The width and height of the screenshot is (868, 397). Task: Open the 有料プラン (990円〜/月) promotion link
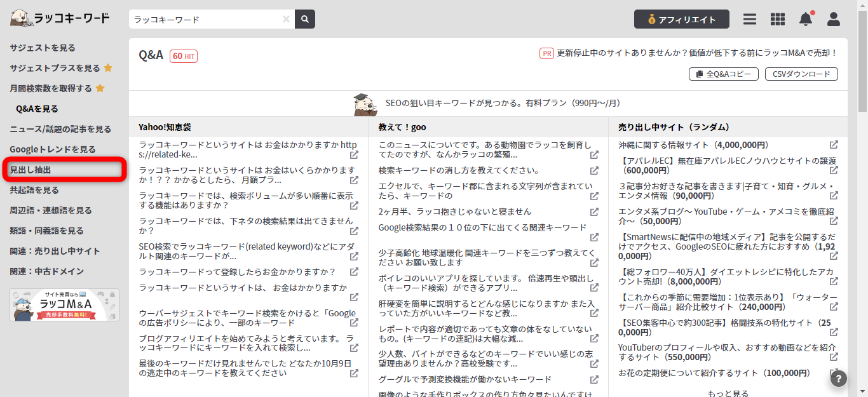[x=503, y=103]
